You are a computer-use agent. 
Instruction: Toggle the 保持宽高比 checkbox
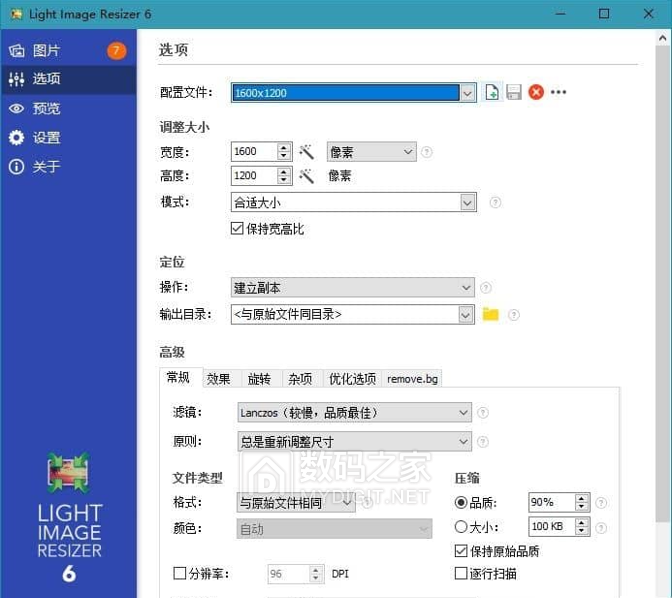[x=237, y=229]
